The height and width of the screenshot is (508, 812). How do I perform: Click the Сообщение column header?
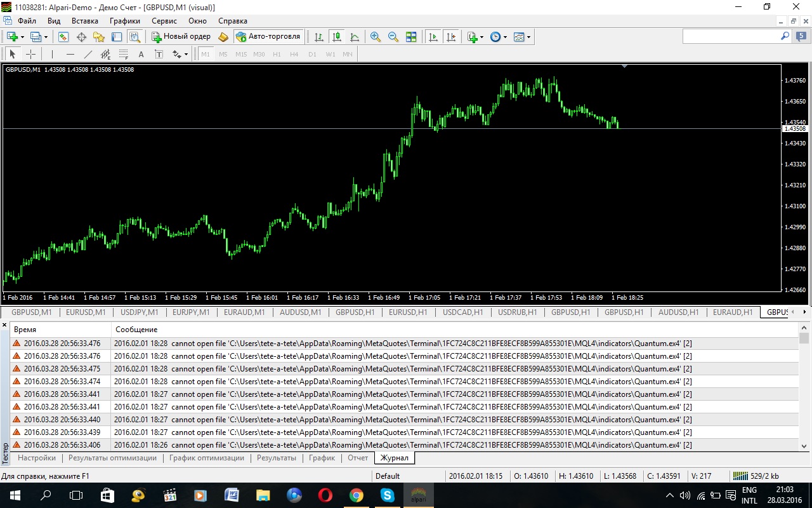[455, 330]
